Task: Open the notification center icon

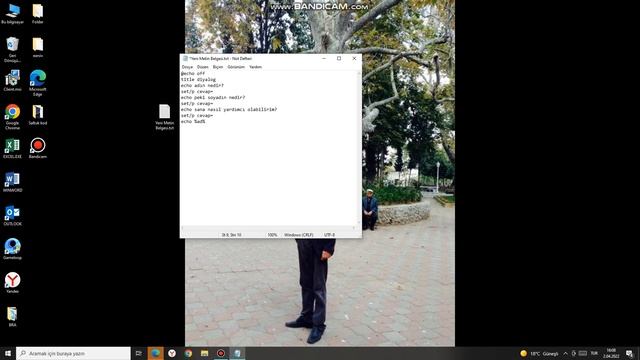Action: point(629,353)
